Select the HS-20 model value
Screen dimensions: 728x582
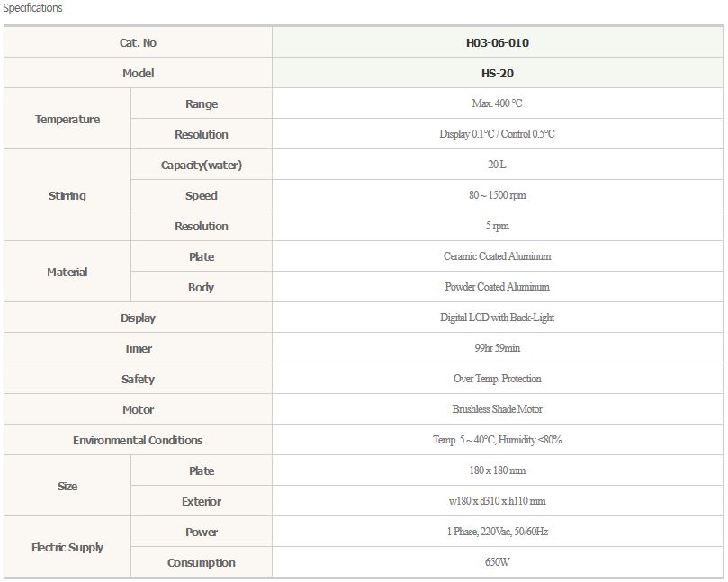(x=498, y=73)
